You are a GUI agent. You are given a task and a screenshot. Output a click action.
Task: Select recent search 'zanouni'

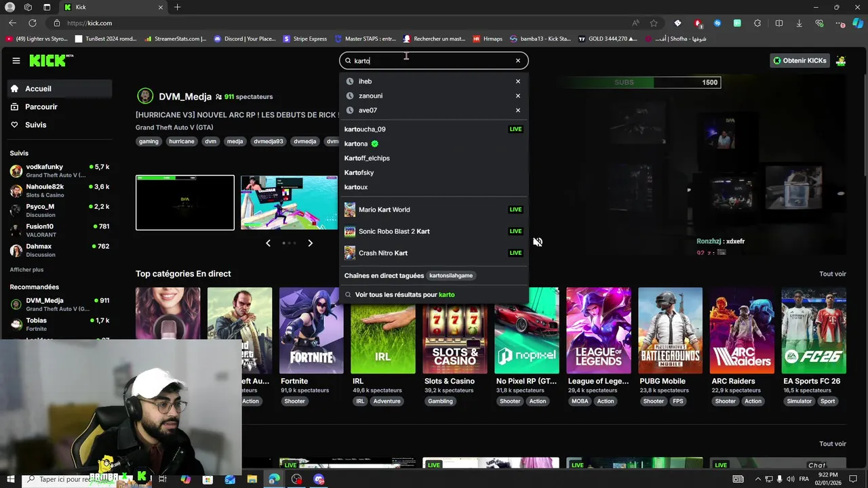click(x=370, y=96)
